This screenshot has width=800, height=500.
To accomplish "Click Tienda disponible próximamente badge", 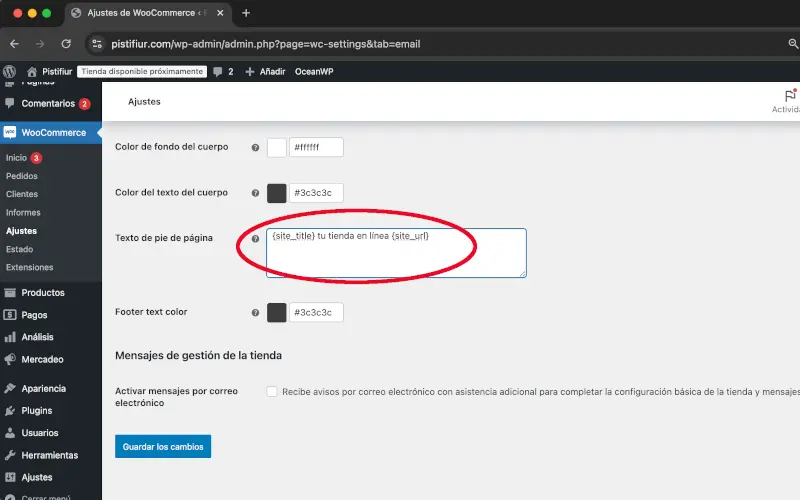I will [142, 71].
